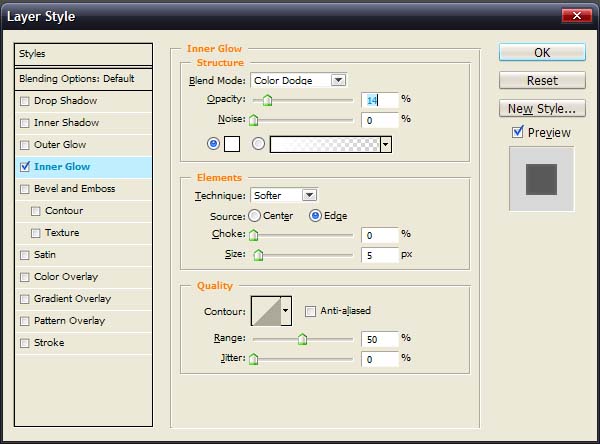Select the Satin effect row

83,255
